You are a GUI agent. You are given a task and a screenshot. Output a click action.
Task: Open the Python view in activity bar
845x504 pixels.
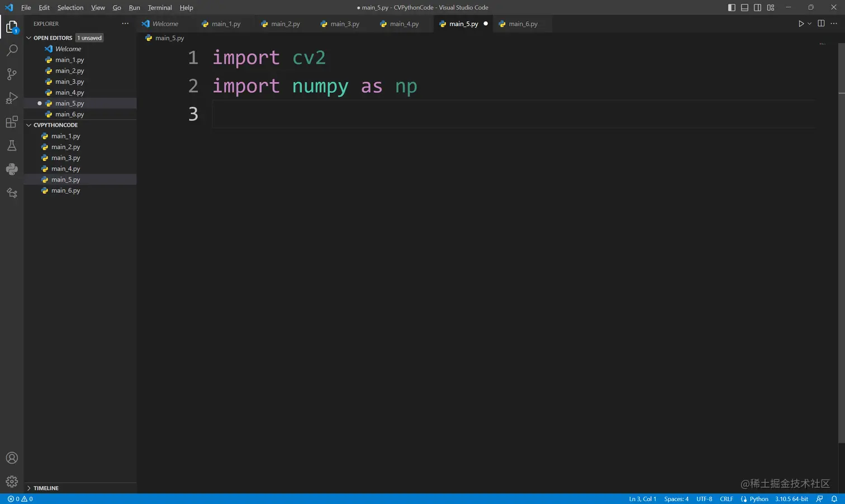click(12, 169)
